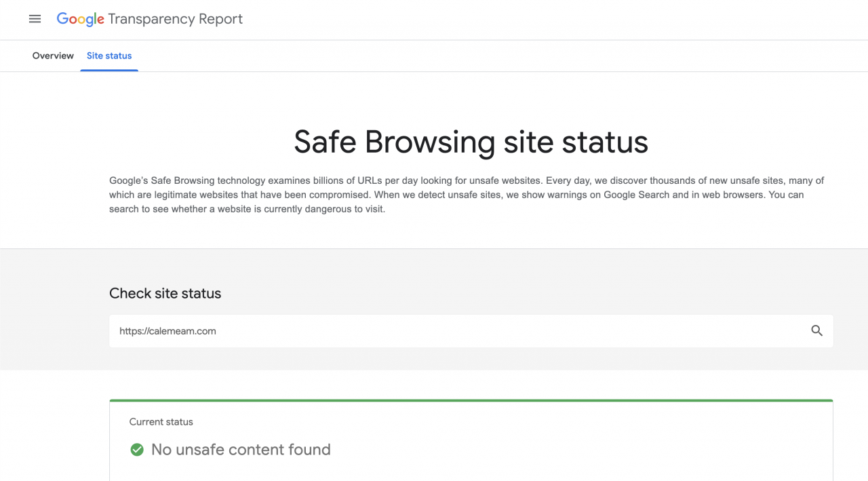This screenshot has height=481, width=868.
Task: Switch to the Overview tab
Action: point(53,56)
